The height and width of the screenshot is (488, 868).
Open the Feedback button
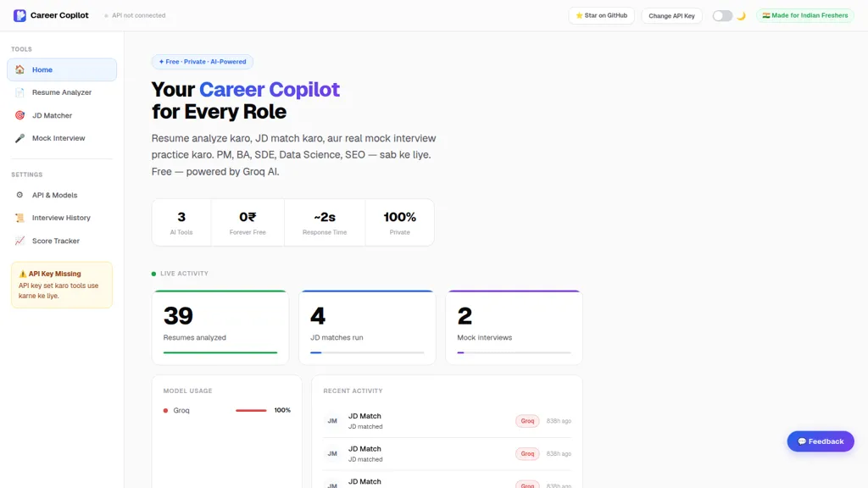[x=821, y=441]
